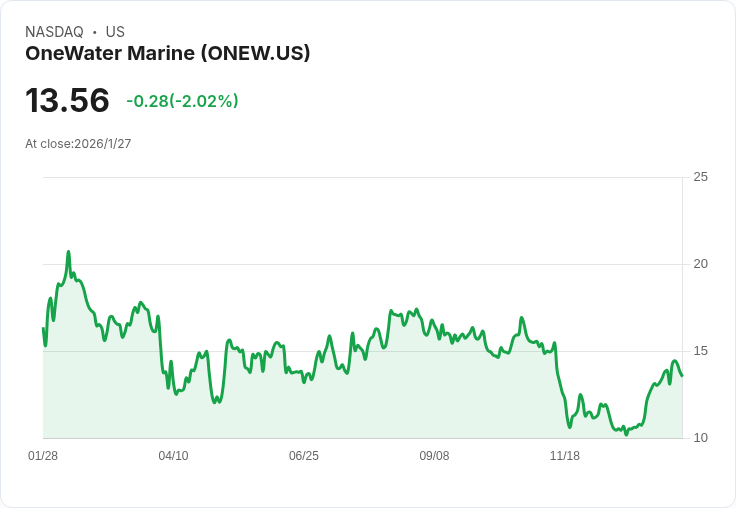The height and width of the screenshot is (508, 736).
Task: Click the lowest point of the price line
Action: coord(626,434)
